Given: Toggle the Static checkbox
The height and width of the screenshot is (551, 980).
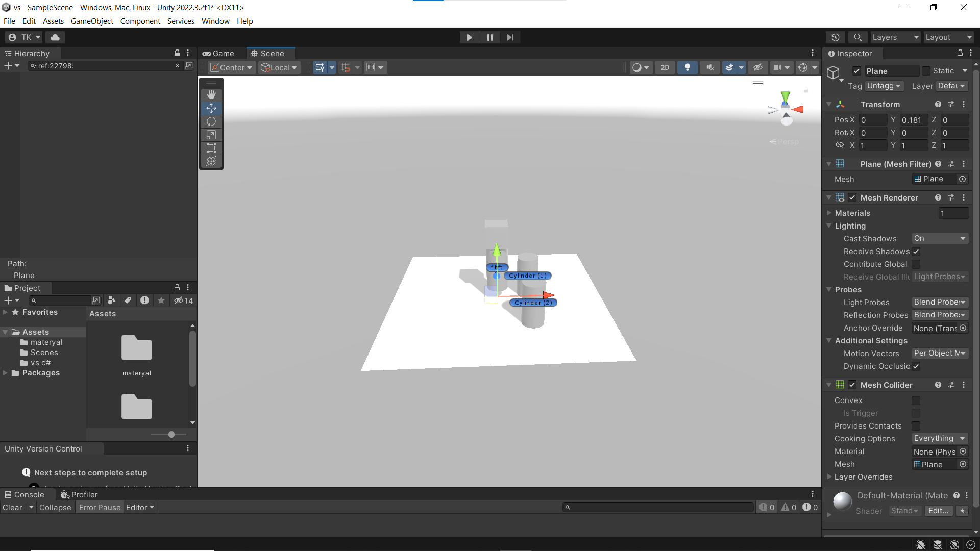Looking at the screenshot, I should click(926, 71).
